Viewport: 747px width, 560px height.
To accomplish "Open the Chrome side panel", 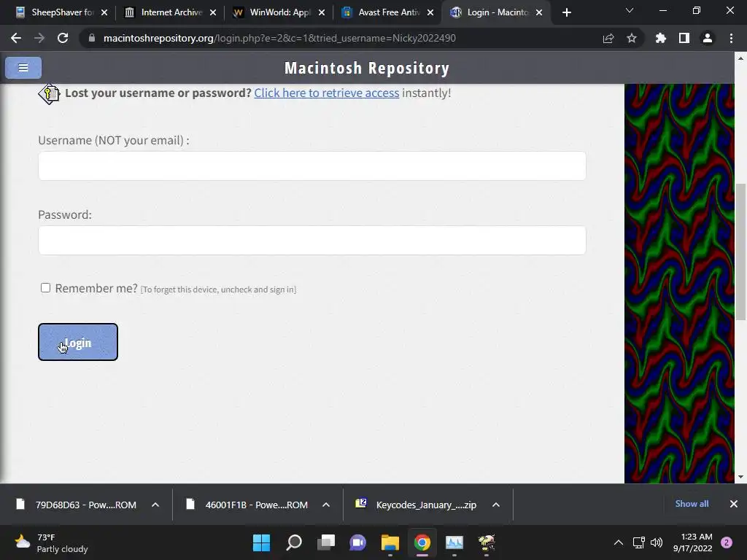I will 684,38.
